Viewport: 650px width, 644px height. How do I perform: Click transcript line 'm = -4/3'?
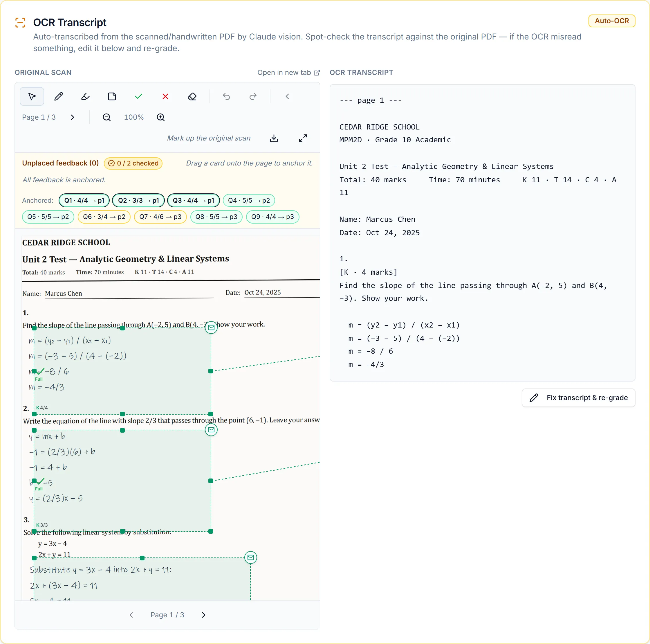pos(366,365)
